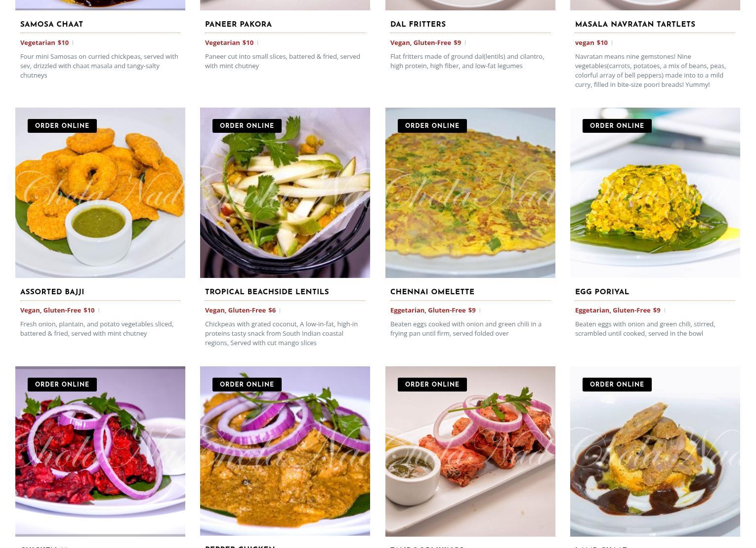
Task: Open the Chennai Omelette title
Action: [x=432, y=292]
